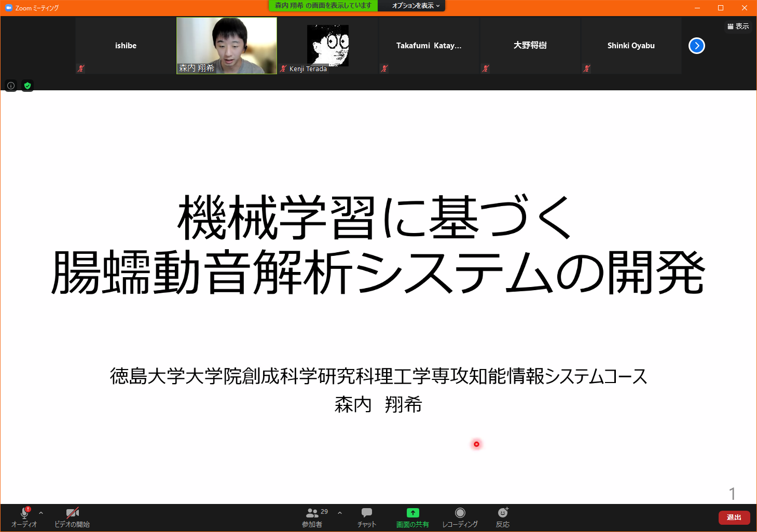Click the green security shield icon
The image size is (757, 532).
[x=27, y=86]
